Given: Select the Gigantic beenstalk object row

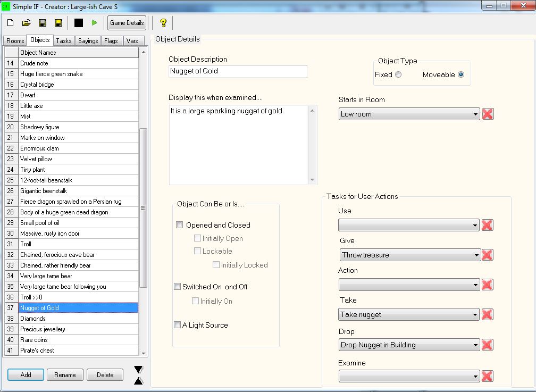Looking at the screenshot, I should point(79,191).
